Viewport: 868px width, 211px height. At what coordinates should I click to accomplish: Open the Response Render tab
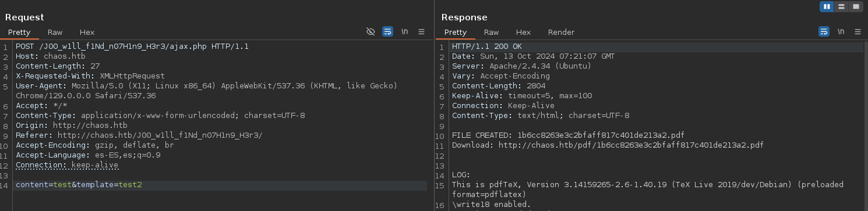(x=561, y=32)
